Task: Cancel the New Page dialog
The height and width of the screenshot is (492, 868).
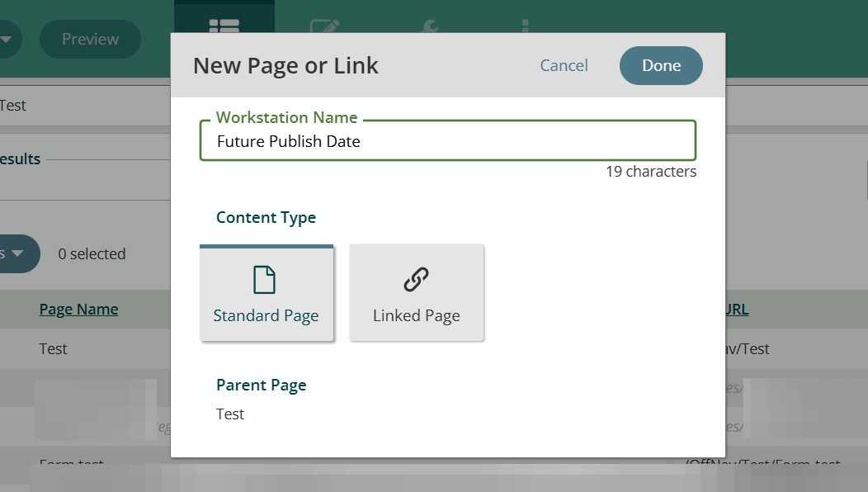Action: (564, 66)
